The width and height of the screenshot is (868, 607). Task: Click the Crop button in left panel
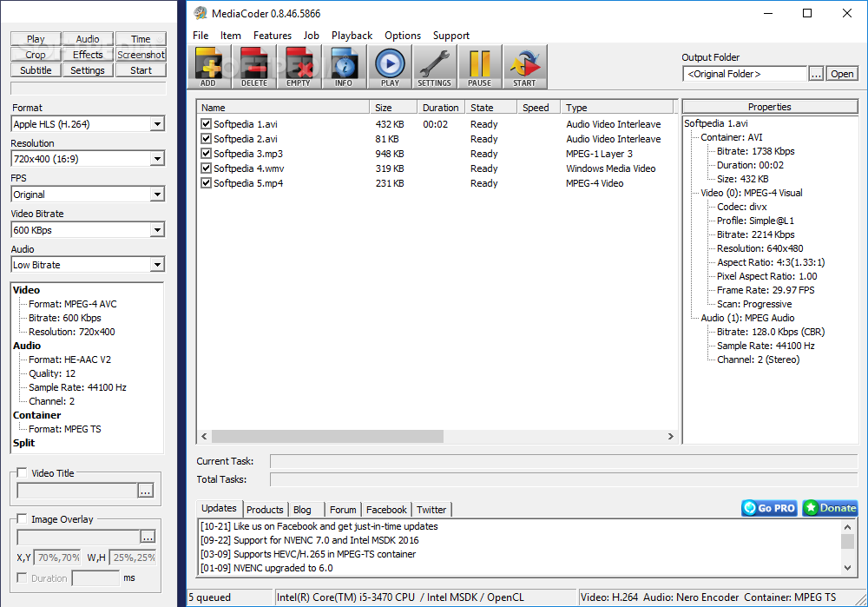pos(36,55)
